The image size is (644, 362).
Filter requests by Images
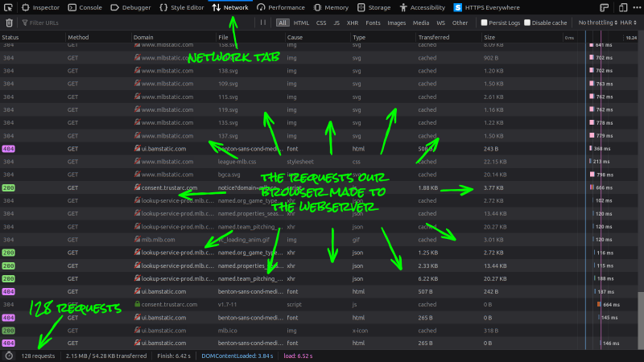pyautogui.click(x=396, y=23)
